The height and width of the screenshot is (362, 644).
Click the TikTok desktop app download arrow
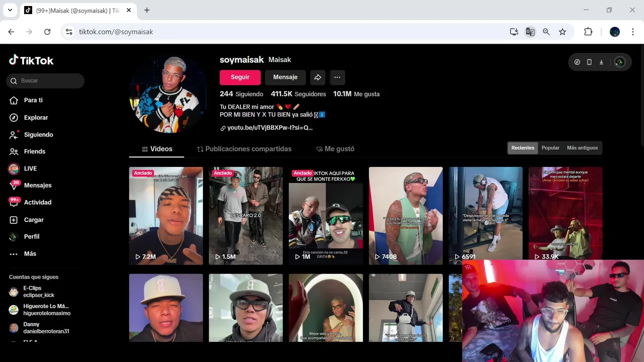(601, 62)
